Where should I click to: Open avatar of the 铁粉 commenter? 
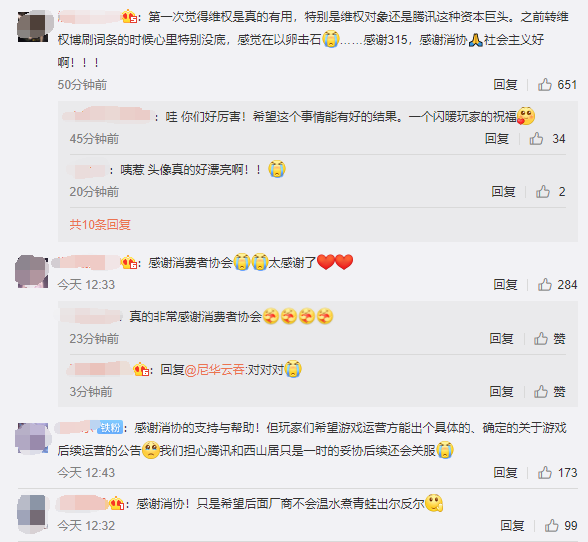pyautogui.click(x=33, y=438)
